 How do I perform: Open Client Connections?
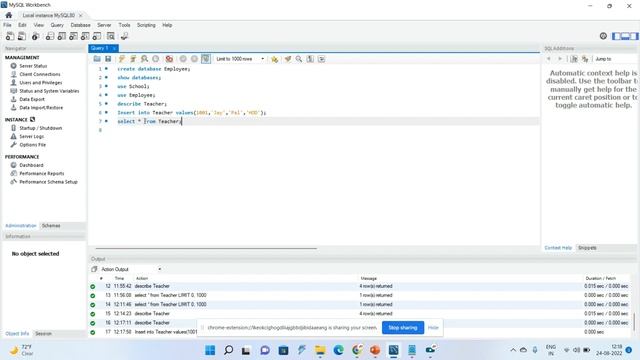click(40, 74)
